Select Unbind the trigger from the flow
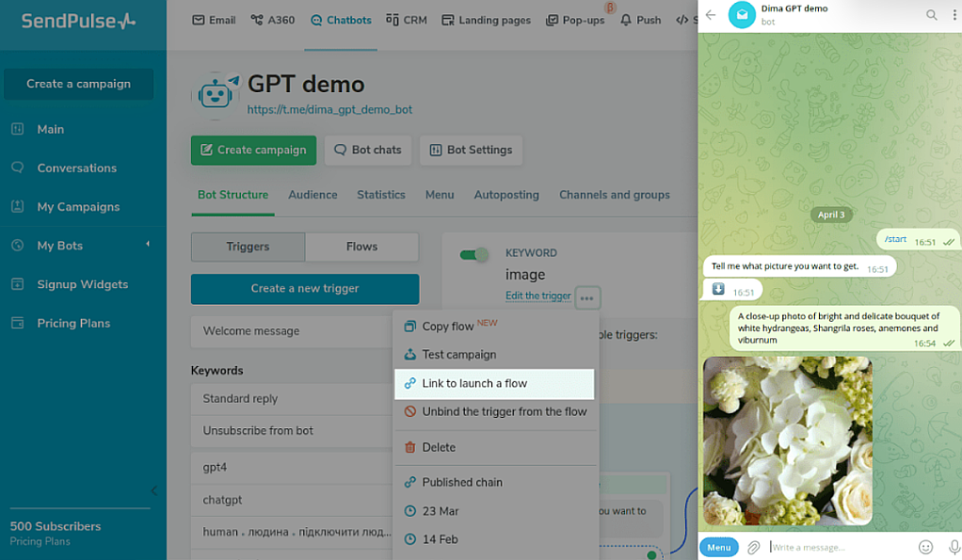The height and width of the screenshot is (560, 962). point(494,411)
